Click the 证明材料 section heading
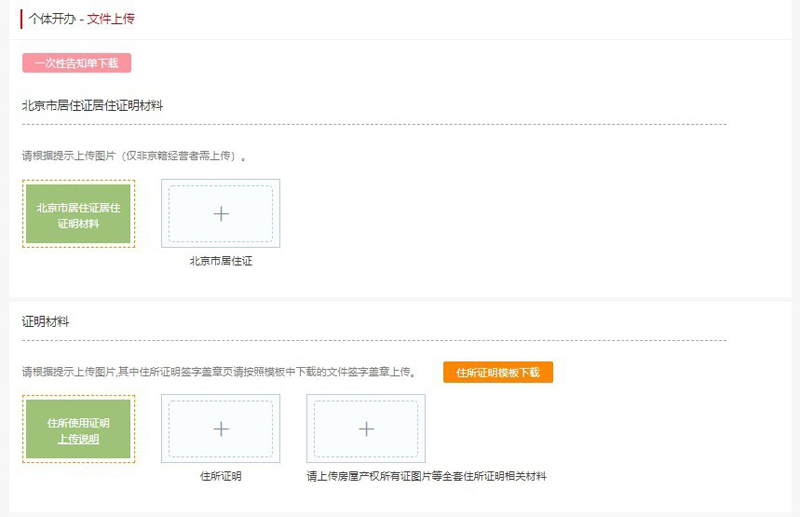 [46, 321]
